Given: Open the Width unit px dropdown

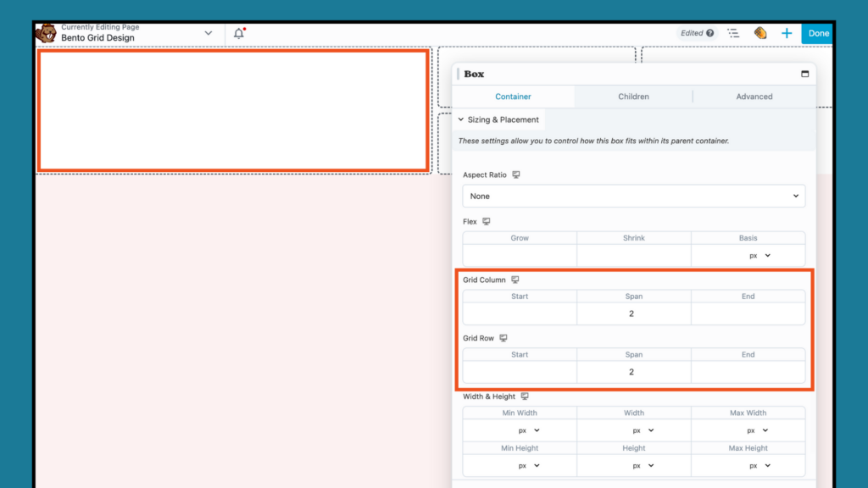Looking at the screenshot, I should coord(642,430).
